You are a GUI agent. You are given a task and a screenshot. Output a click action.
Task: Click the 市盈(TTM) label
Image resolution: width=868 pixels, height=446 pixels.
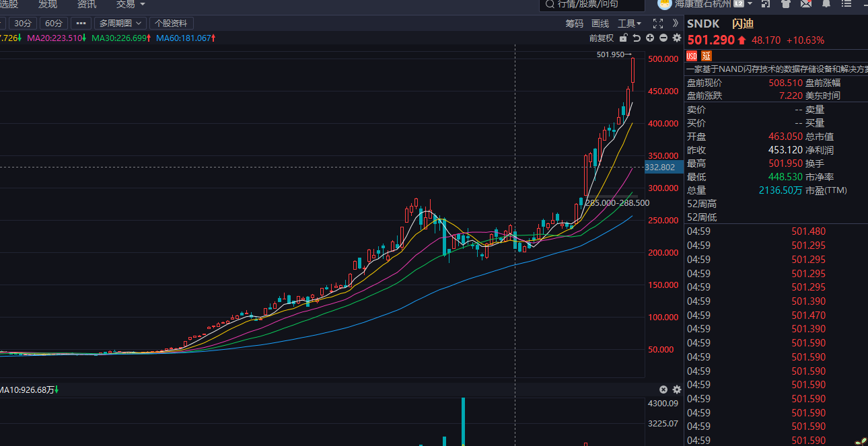(826, 190)
